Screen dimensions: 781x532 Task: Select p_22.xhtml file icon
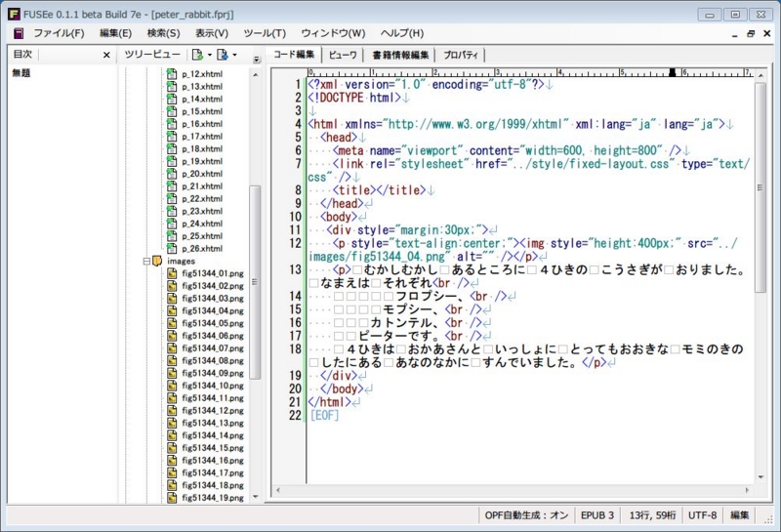(x=172, y=198)
